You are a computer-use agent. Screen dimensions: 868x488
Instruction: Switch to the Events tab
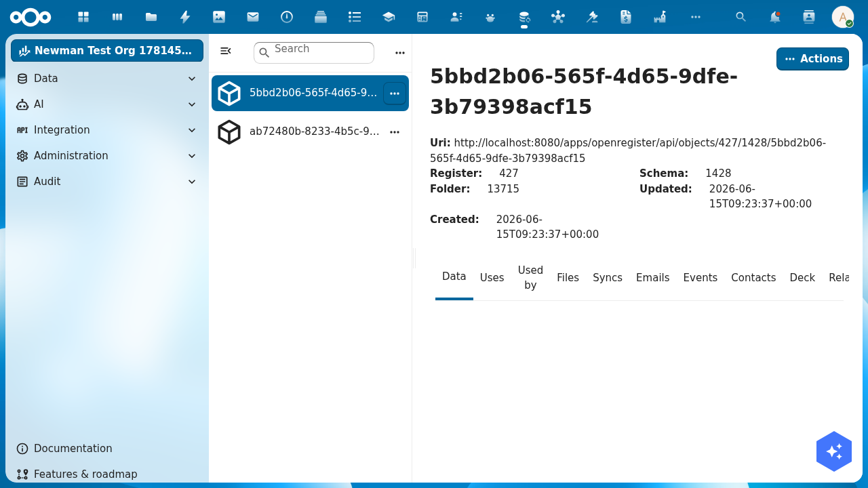701,278
